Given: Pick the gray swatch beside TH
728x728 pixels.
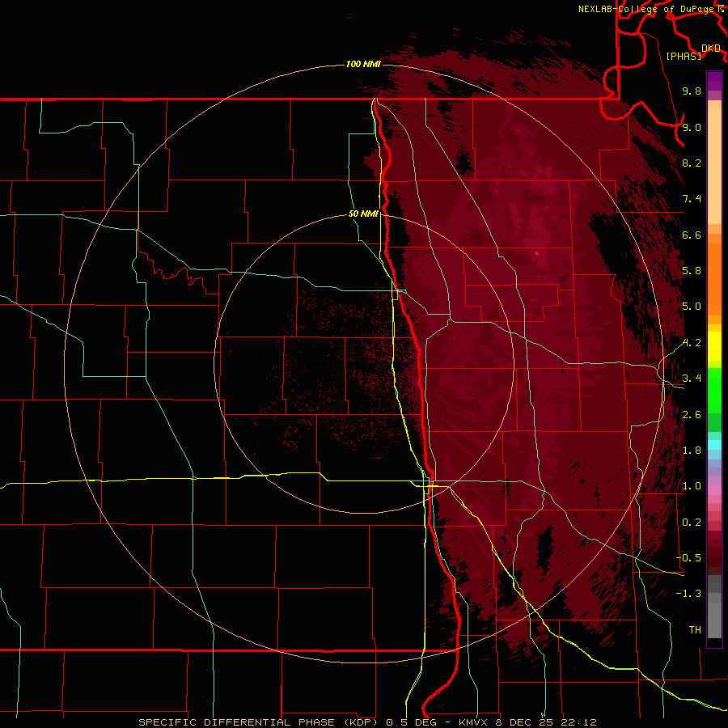Looking at the screenshot, I should [x=714, y=620].
